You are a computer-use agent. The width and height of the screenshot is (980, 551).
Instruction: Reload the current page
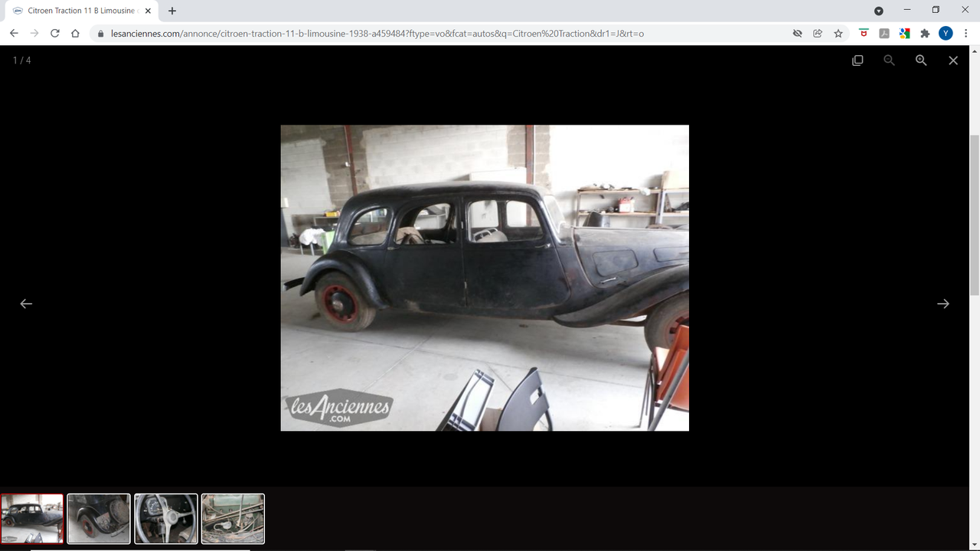pos(55,33)
